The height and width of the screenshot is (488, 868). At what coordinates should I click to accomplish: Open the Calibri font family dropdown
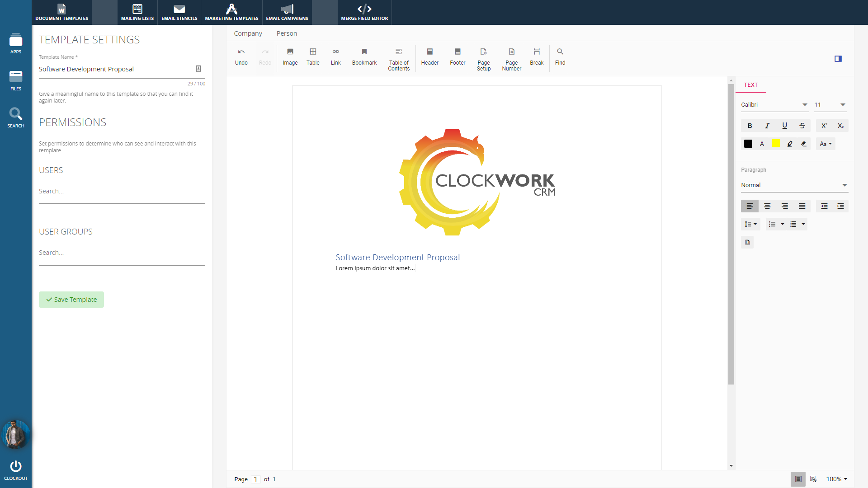(x=774, y=104)
